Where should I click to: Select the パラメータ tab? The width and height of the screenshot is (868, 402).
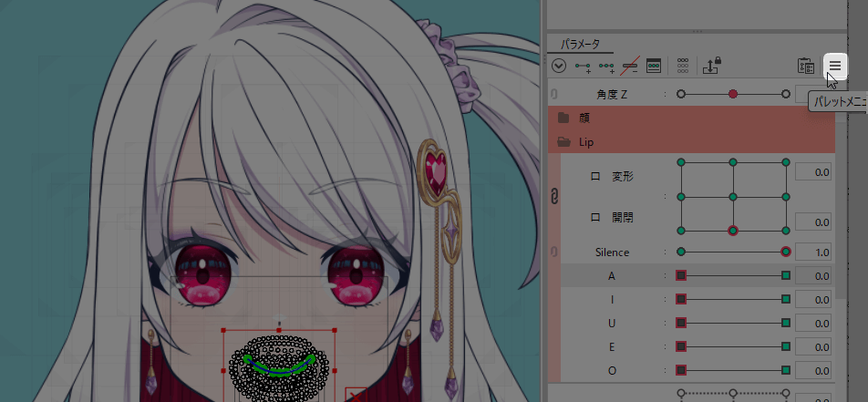[x=580, y=43]
